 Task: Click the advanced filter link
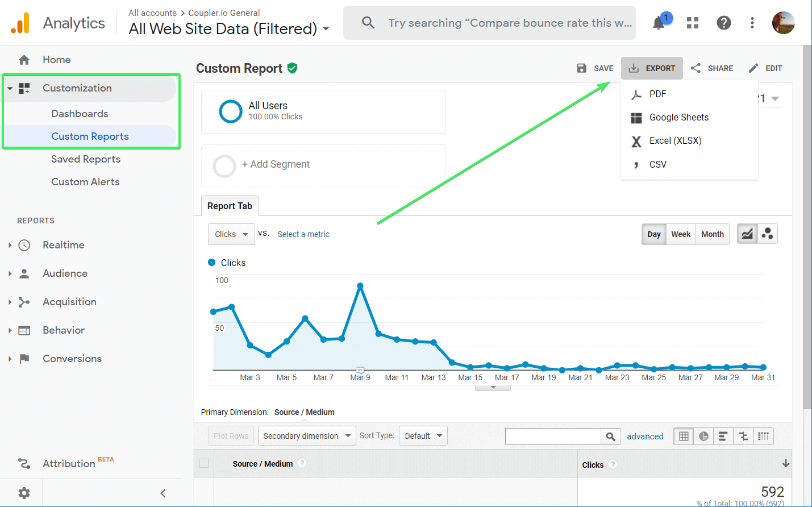(645, 437)
